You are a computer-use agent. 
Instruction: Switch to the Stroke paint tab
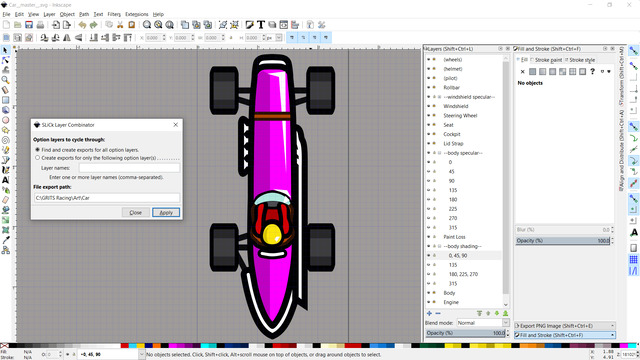coord(547,60)
